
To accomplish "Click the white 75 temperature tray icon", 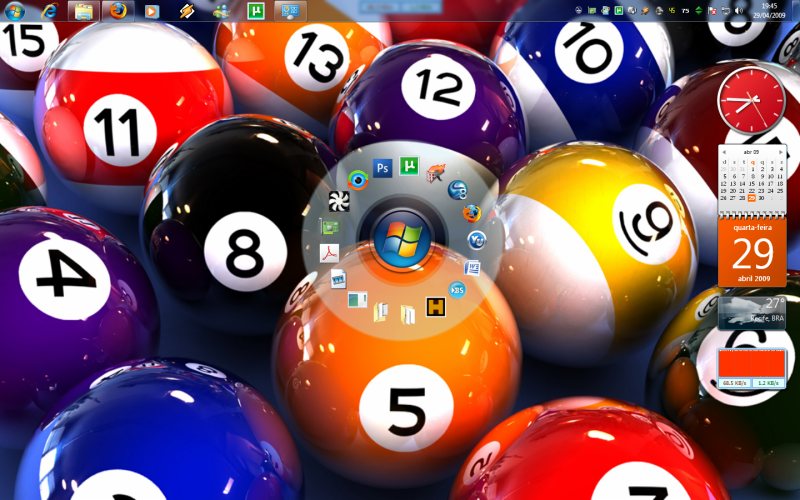I will 685,10.
